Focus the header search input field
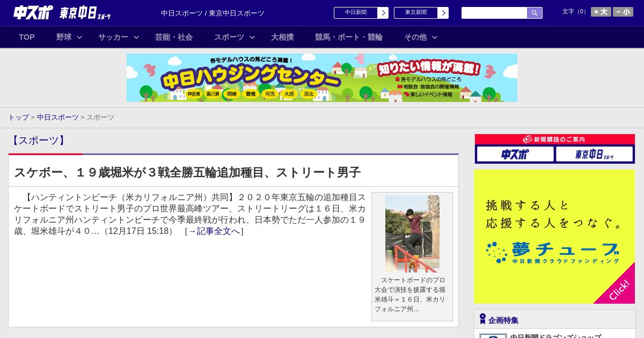 [494, 13]
